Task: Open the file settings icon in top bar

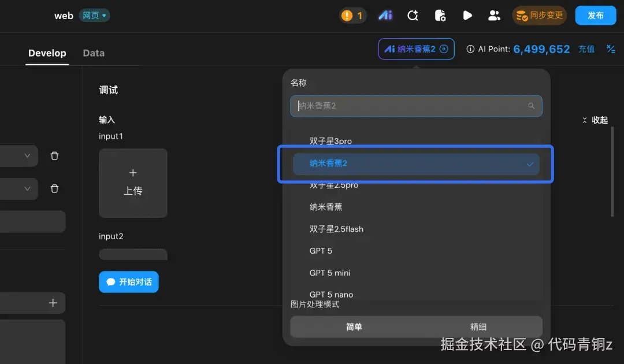Action: pos(440,16)
